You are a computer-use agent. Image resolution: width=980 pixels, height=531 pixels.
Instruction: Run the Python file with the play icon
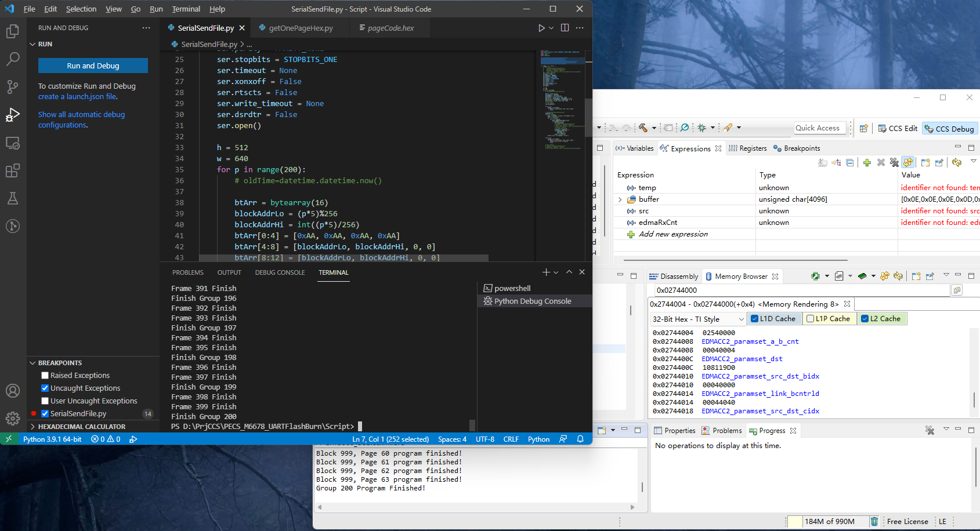click(x=541, y=28)
